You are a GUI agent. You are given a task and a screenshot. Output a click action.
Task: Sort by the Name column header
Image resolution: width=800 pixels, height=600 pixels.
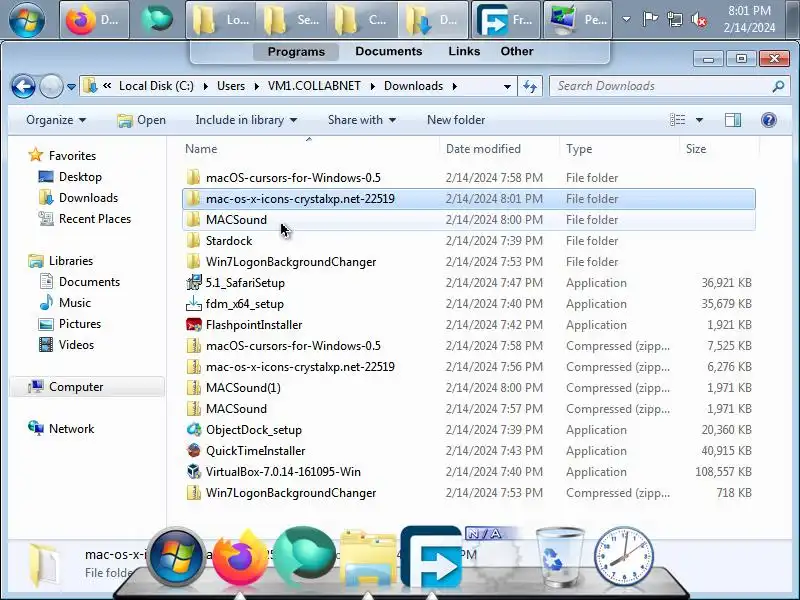point(309,148)
